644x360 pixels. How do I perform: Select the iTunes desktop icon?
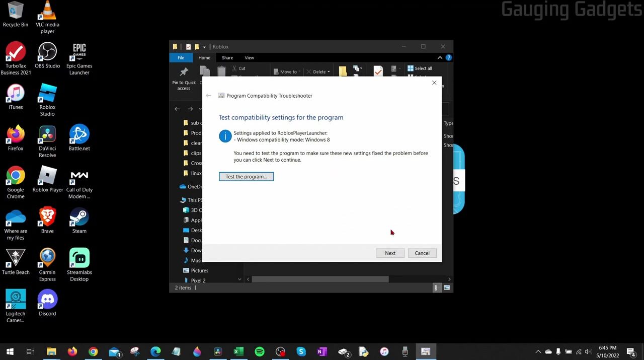tap(16, 97)
